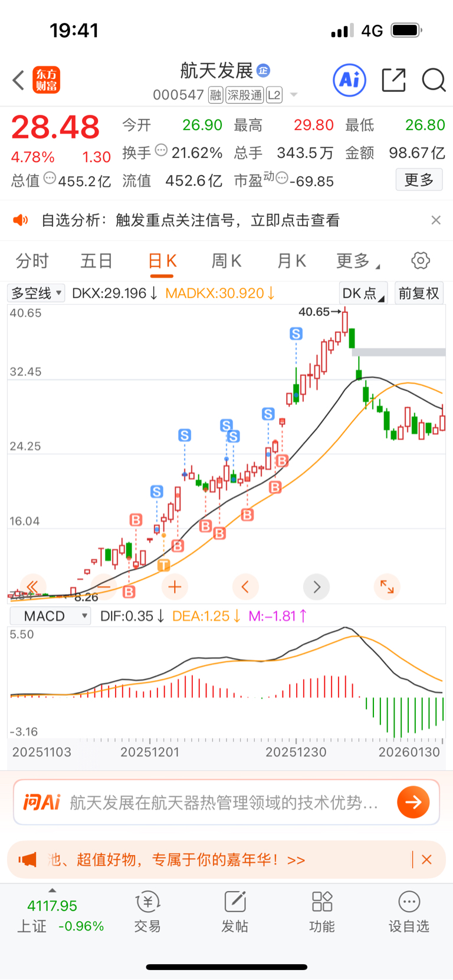Tap the M:-1.81 reading
453x980 pixels.
click(278, 616)
